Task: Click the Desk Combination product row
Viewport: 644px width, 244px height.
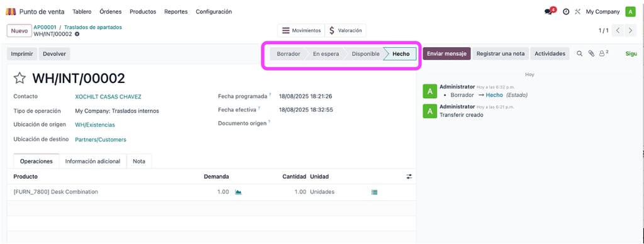Action: click(211, 192)
